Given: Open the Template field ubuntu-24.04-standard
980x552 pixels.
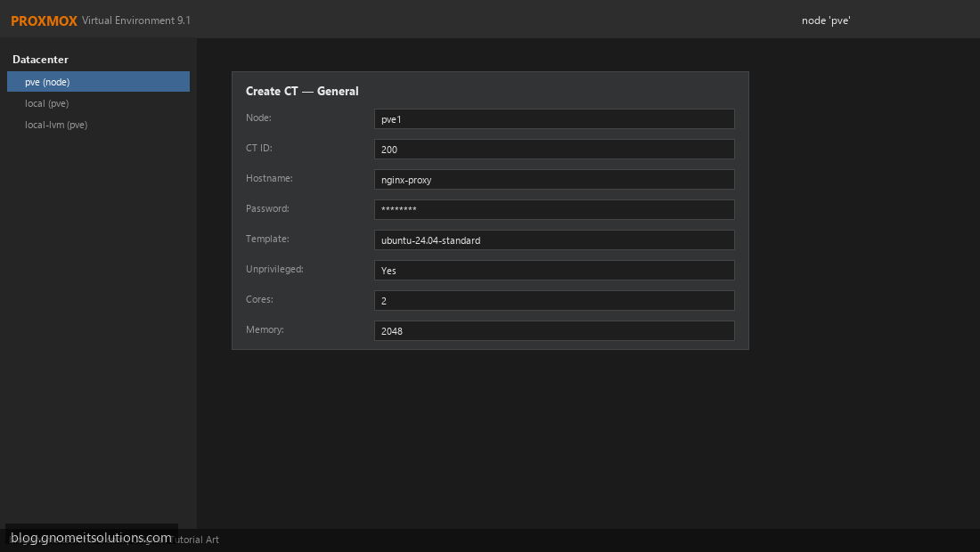Looking at the screenshot, I should click(x=554, y=239).
